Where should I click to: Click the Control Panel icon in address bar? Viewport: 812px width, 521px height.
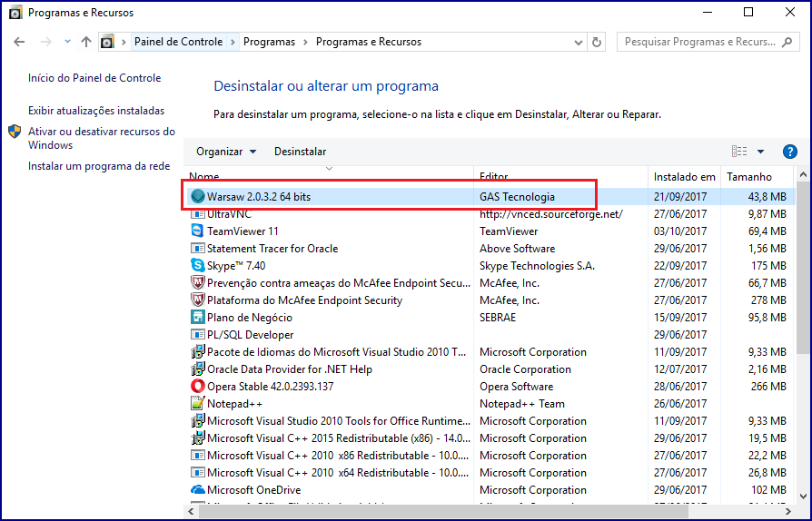[107, 42]
